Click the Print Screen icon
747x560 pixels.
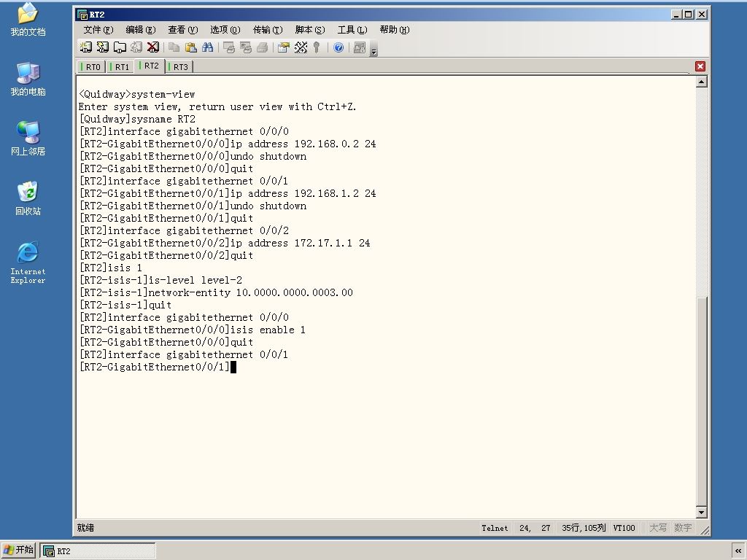pos(228,47)
